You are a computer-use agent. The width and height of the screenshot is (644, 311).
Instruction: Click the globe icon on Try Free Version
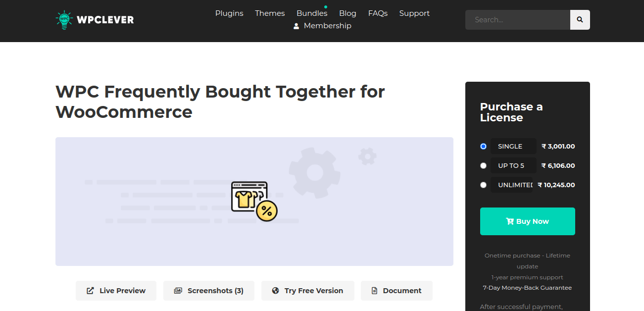point(276,290)
